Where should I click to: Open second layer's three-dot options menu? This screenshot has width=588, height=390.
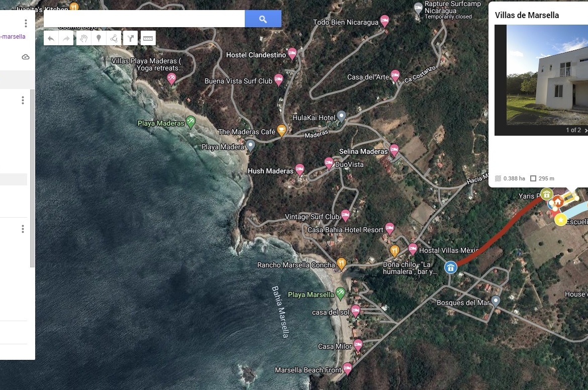(x=23, y=100)
